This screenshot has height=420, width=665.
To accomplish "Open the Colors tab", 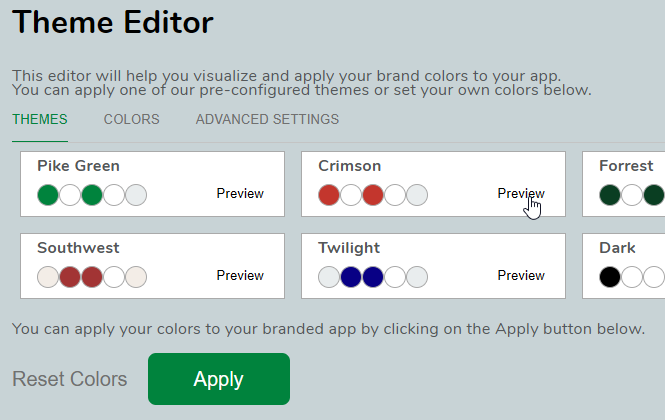I will pos(131,120).
